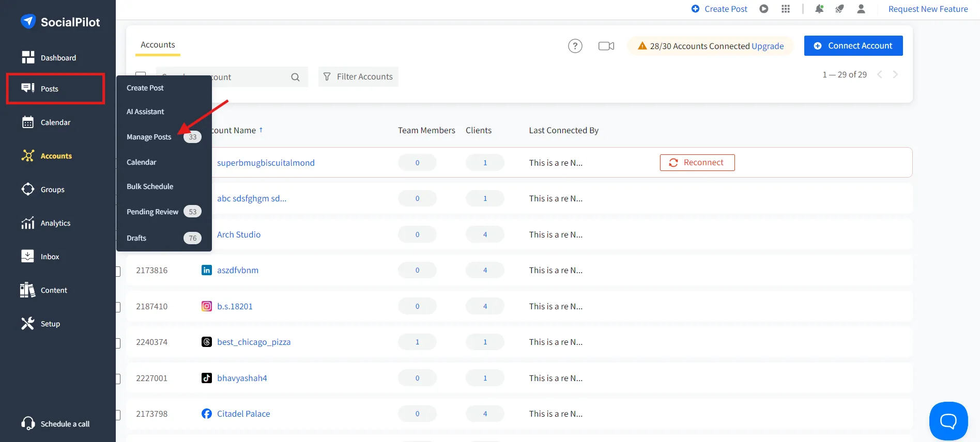Open the user profile icon
The image size is (980, 442).
point(861,9)
